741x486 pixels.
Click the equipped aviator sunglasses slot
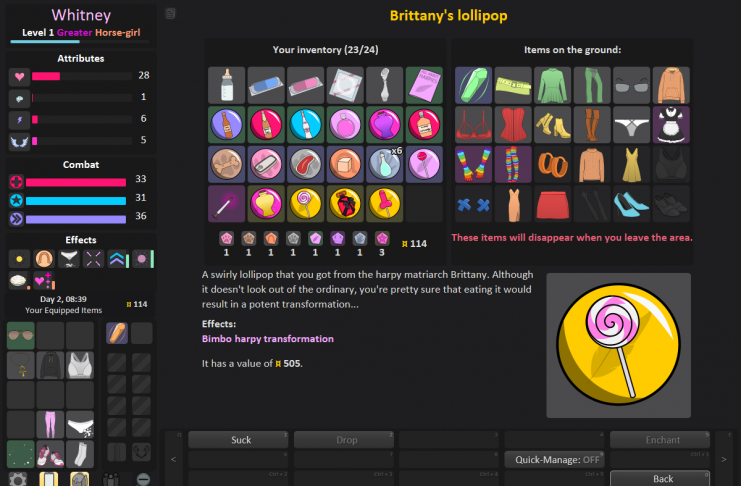pos(20,334)
